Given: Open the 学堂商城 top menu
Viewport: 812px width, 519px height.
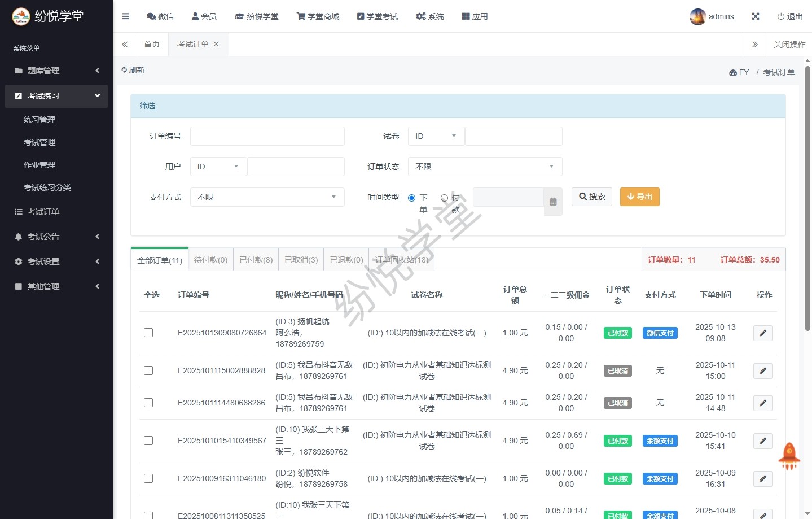Looking at the screenshot, I should point(318,16).
